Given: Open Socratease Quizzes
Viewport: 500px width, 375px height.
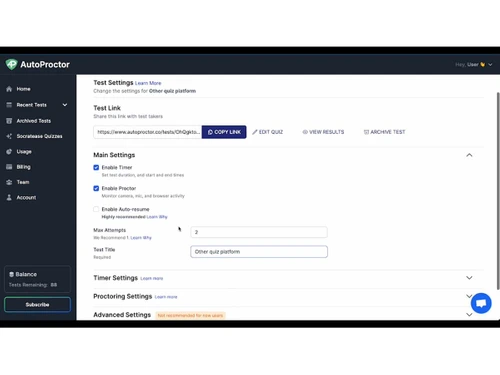Looking at the screenshot, I should pyautogui.click(x=39, y=136).
